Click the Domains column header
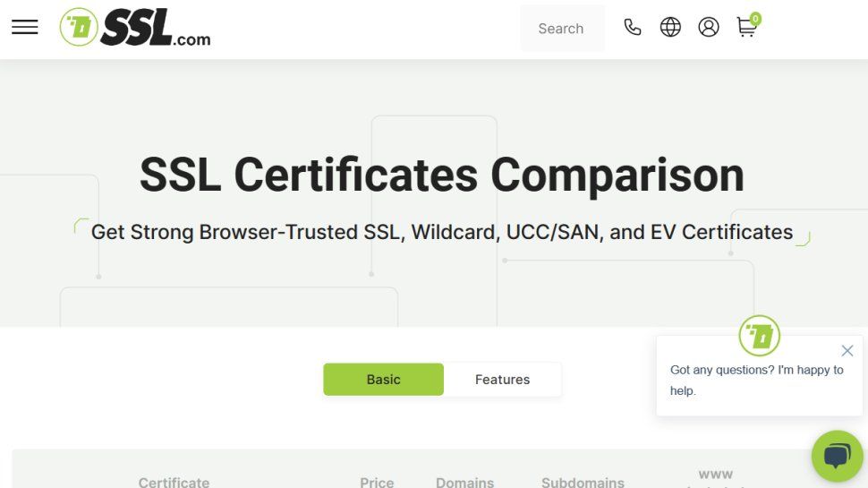 click(x=464, y=482)
